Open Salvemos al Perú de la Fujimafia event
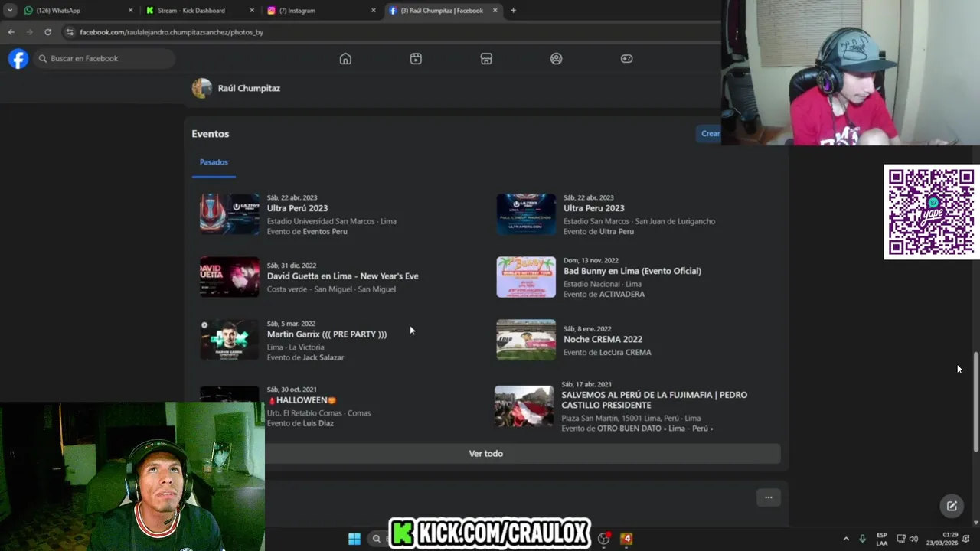 (x=654, y=400)
